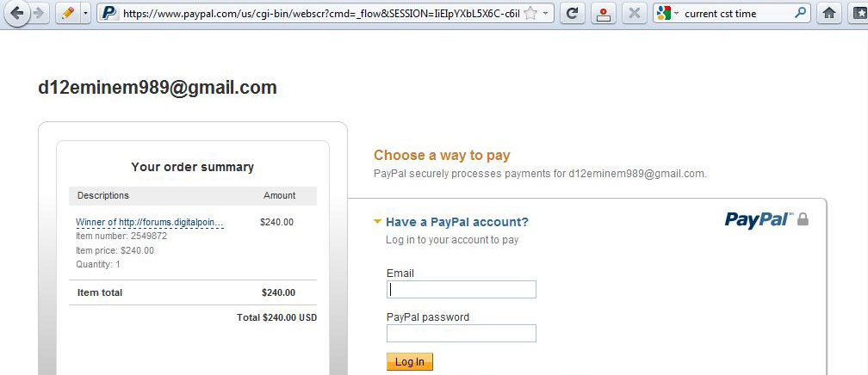Screen dimensions: 868x375
Task: Open the Winner of forums.digitalpoint item link
Action: point(150,223)
